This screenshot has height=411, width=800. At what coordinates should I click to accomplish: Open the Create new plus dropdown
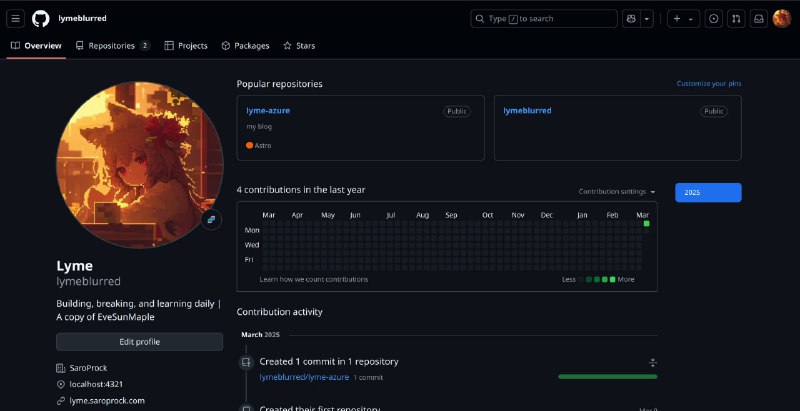[684, 18]
